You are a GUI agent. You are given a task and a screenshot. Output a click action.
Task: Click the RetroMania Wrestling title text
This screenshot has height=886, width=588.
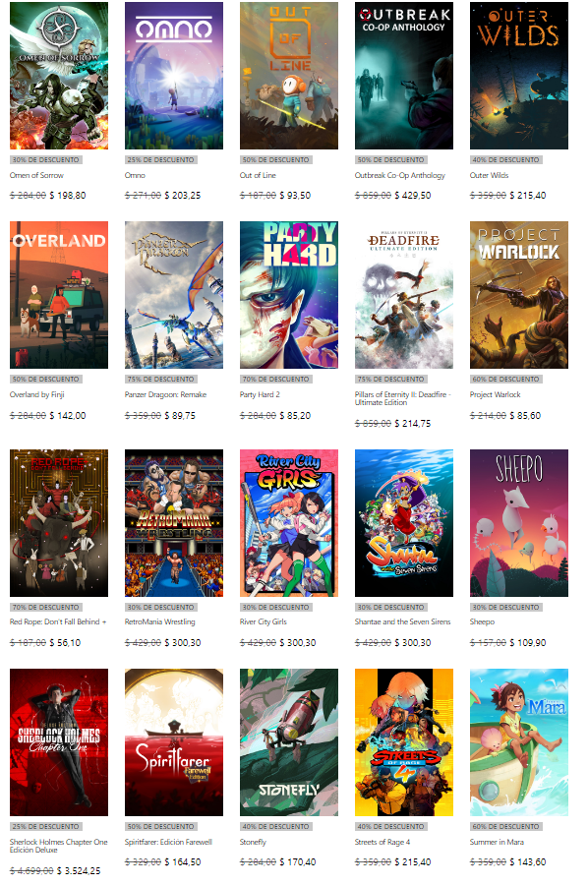[160, 621]
